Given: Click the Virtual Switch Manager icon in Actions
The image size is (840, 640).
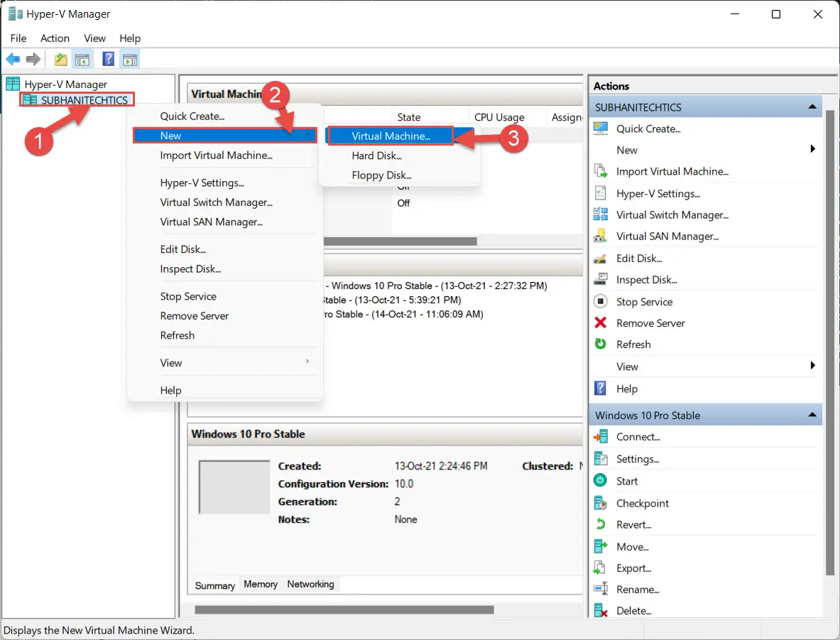Looking at the screenshot, I should pyautogui.click(x=601, y=215).
